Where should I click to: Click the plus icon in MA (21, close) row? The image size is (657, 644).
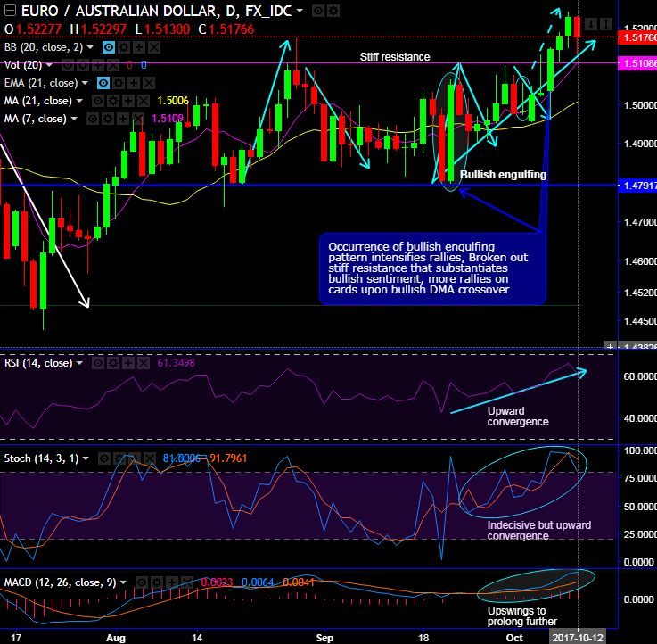click(127, 101)
